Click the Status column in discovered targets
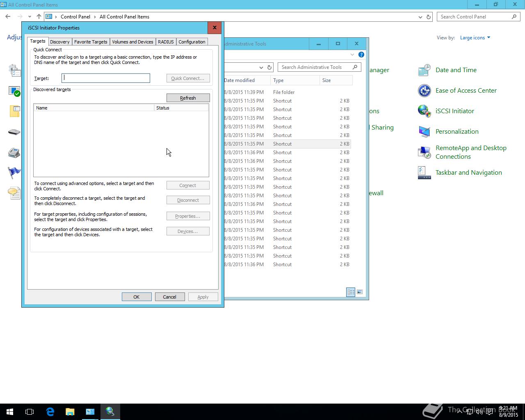Screen dimensions: 525x420 click(181, 108)
